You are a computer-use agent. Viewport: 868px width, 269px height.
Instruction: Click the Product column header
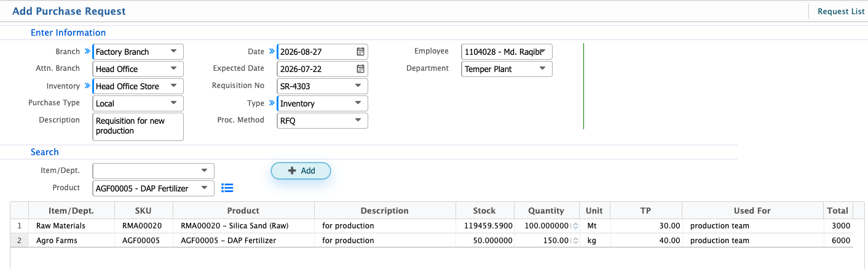[243, 211]
